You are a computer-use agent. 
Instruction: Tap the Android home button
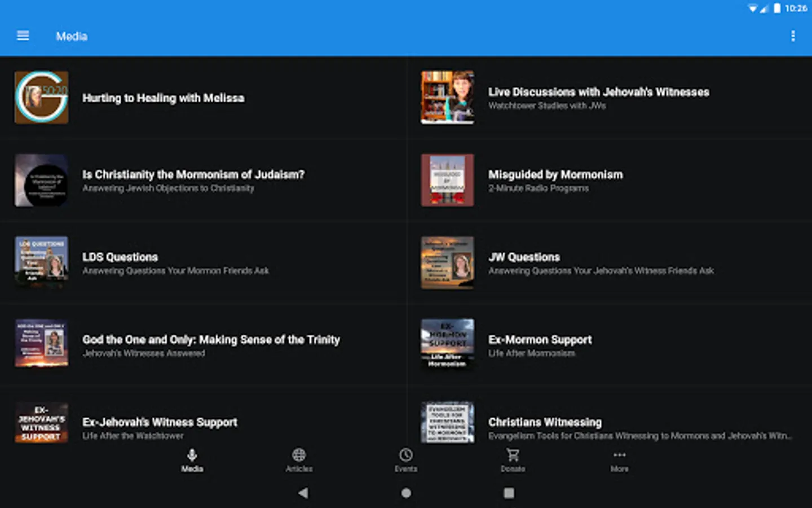406,493
